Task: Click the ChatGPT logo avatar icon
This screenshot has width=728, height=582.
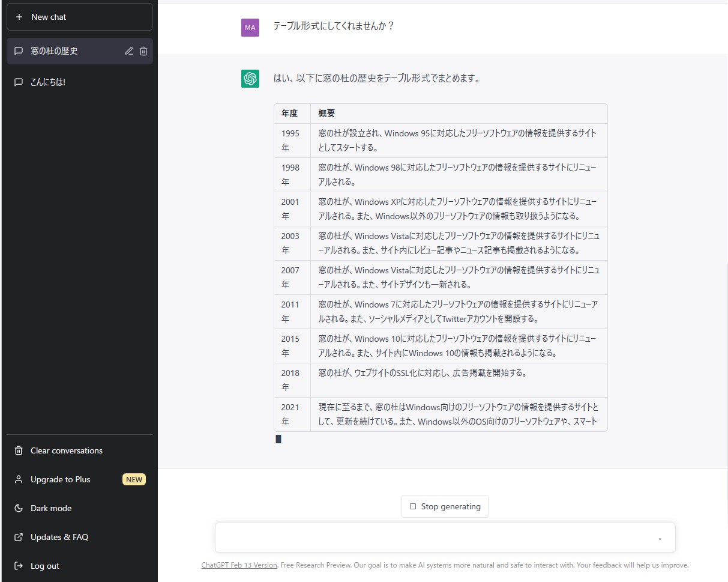Action: [250, 79]
